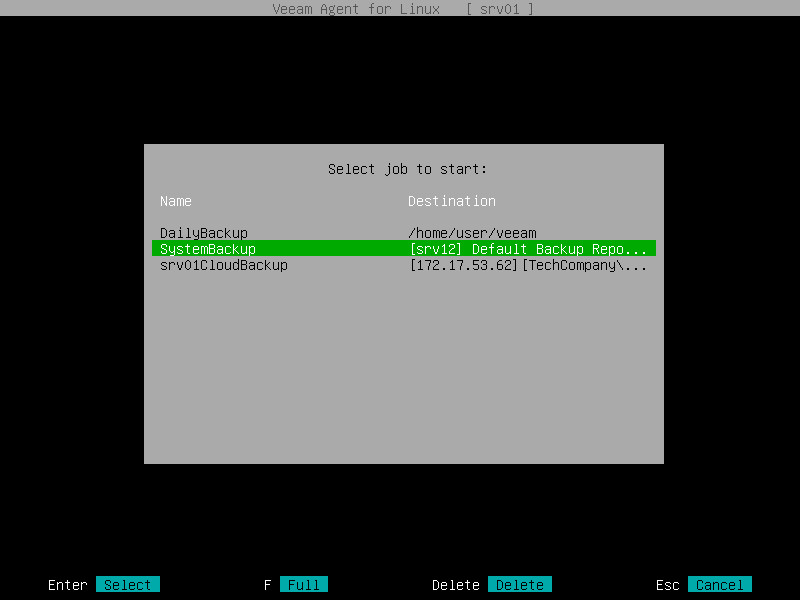The image size is (800, 600).
Task: Click the Destination column header
Action: [452, 200]
